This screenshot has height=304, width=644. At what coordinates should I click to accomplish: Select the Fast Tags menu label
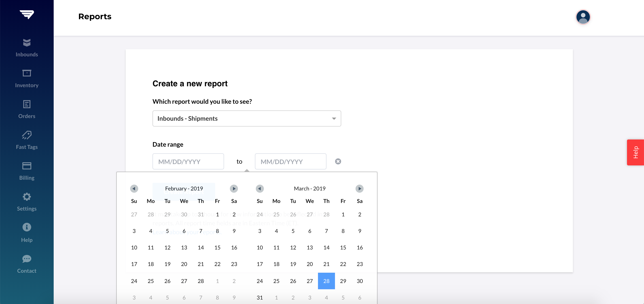point(27,147)
